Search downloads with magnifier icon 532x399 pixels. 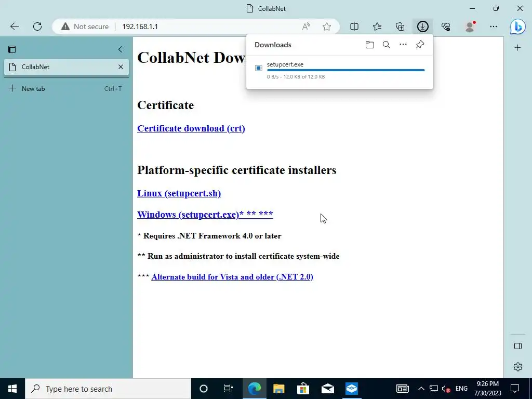pyautogui.click(x=387, y=45)
